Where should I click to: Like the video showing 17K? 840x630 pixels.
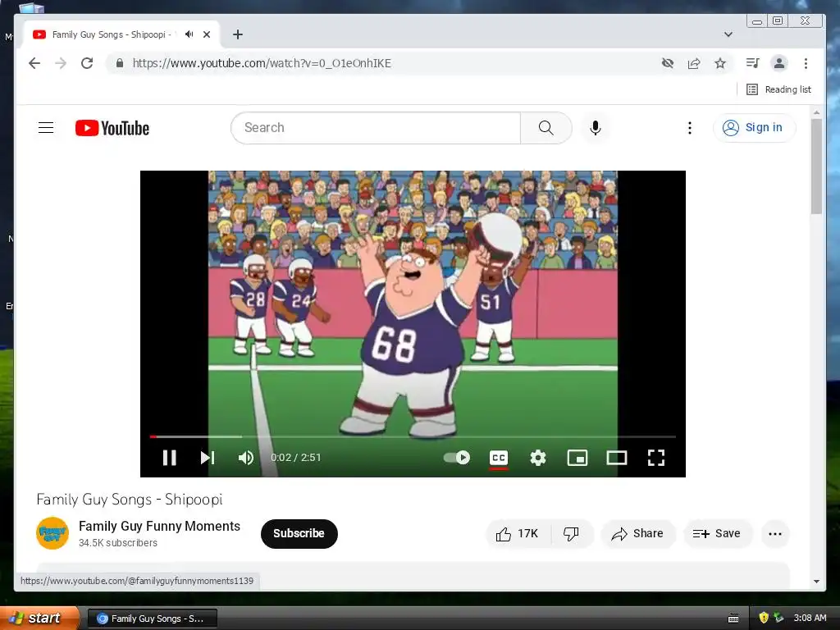tap(518, 533)
